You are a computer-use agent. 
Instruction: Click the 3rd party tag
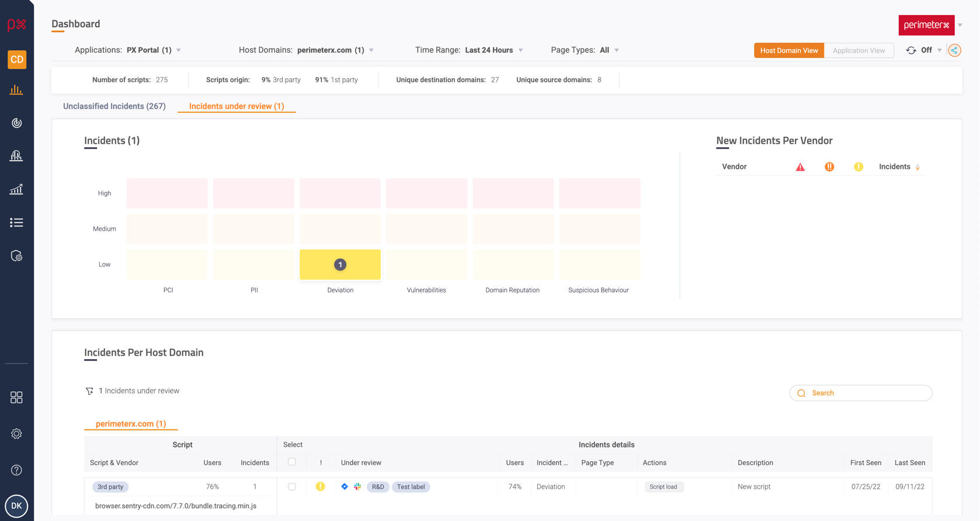110,487
